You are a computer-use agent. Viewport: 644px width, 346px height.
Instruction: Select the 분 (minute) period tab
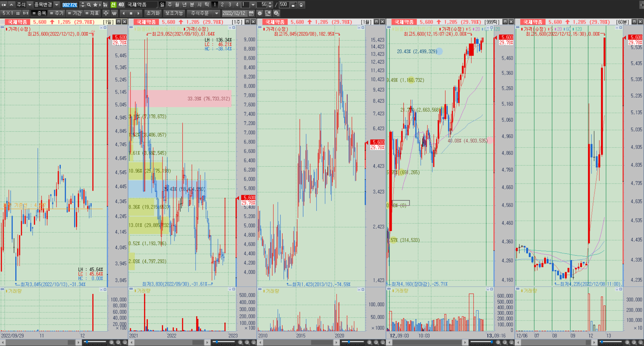192,5
